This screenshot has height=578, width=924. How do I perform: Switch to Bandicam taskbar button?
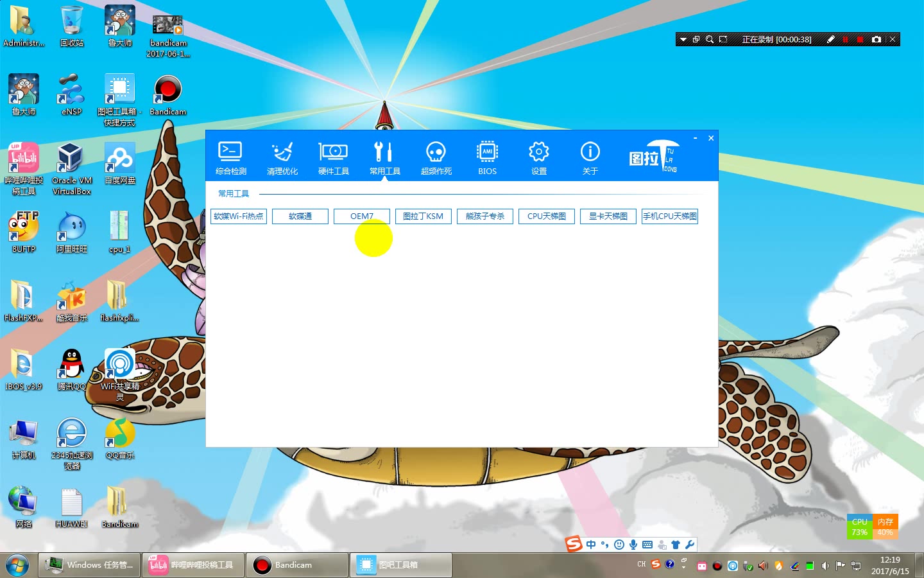pyautogui.click(x=297, y=565)
